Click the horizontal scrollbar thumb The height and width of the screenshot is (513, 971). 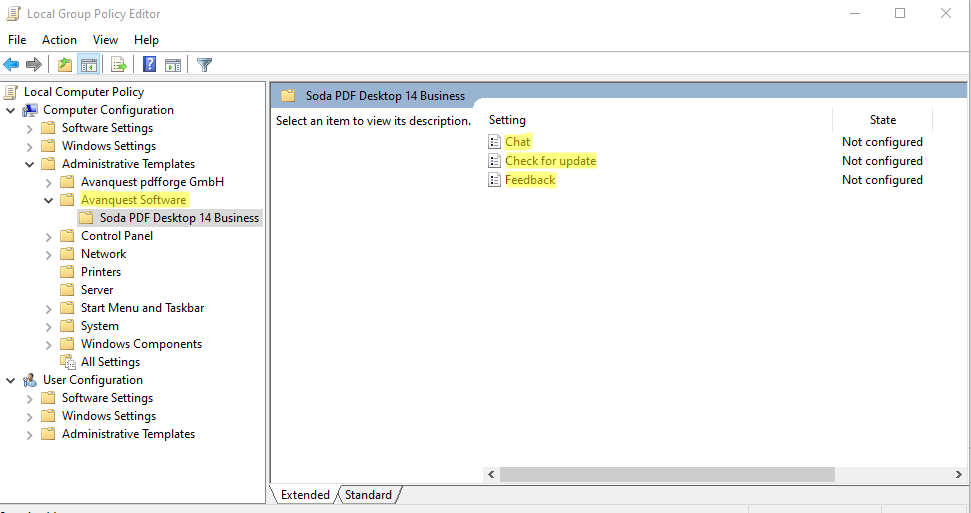(x=667, y=475)
